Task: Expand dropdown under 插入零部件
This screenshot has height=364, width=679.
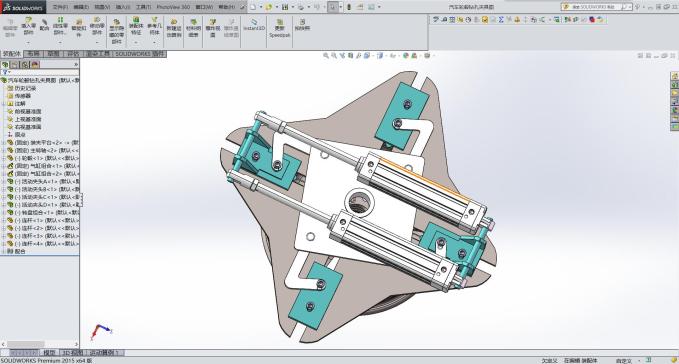Action: [28, 42]
